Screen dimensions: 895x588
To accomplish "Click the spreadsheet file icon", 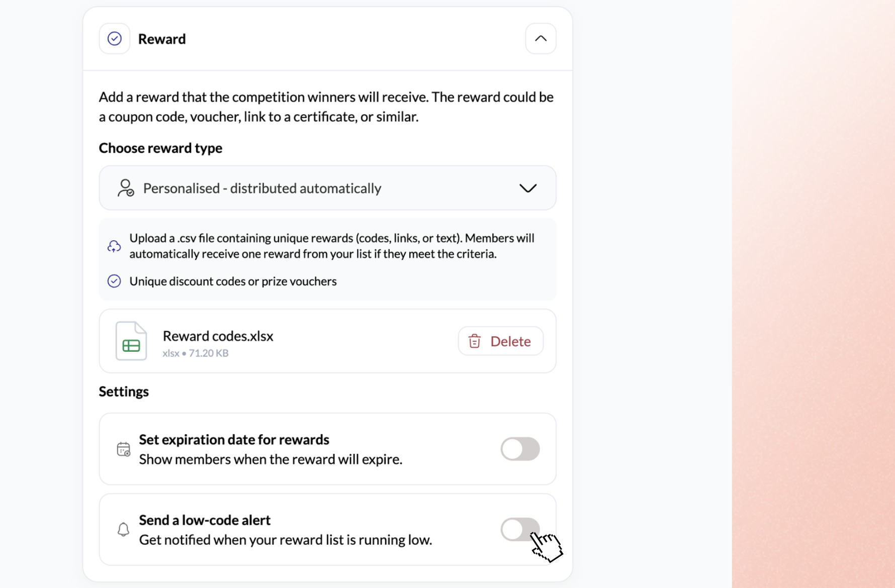I will (x=131, y=341).
